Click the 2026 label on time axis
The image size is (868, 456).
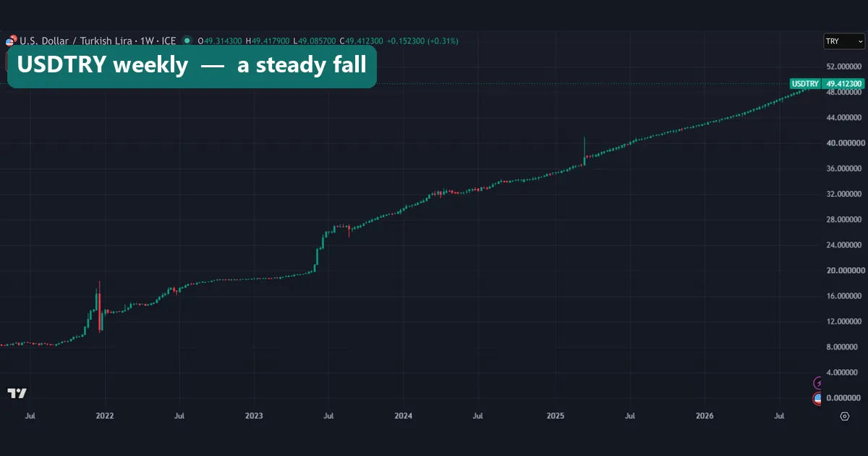[705, 416]
